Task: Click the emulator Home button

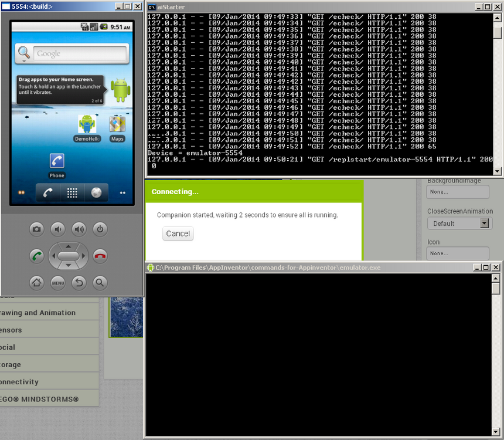Action: pyautogui.click(x=37, y=283)
